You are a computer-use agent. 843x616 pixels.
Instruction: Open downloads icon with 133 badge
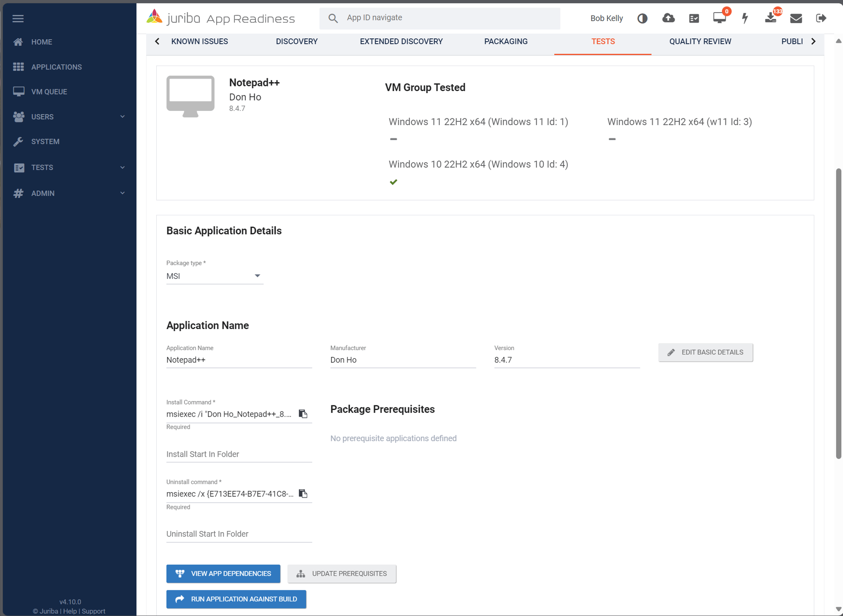point(771,18)
